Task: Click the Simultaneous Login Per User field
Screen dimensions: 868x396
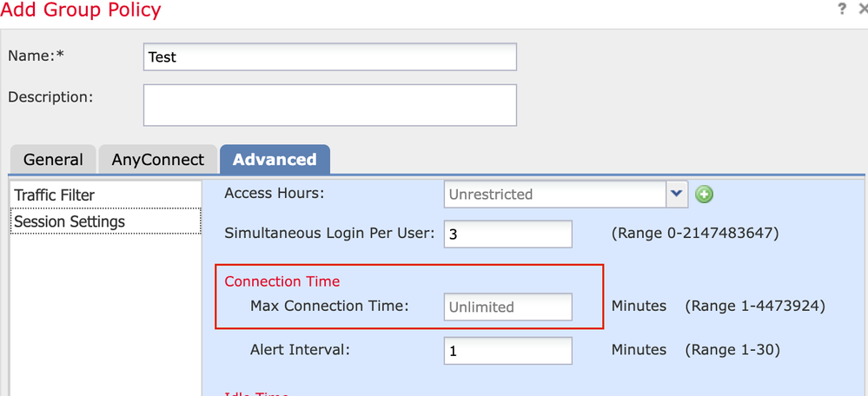Action: pos(508,234)
